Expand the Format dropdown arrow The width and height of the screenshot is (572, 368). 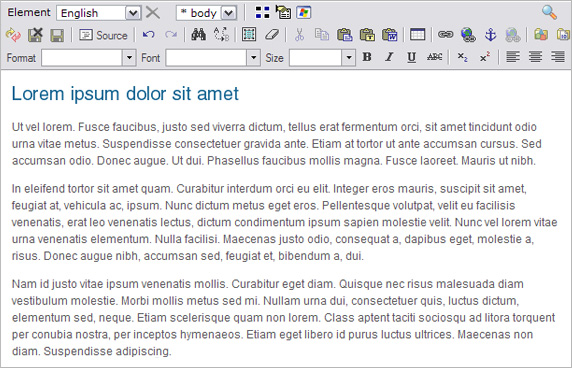pyautogui.click(x=129, y=58)
